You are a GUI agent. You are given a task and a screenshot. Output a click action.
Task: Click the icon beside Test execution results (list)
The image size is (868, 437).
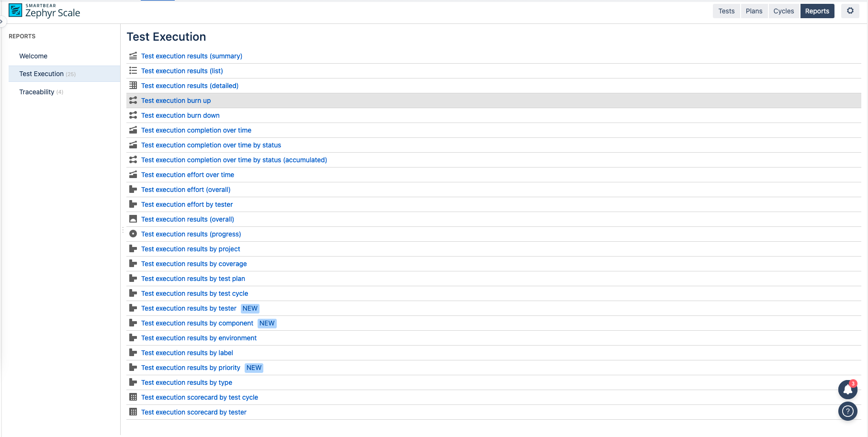point(133,71)
